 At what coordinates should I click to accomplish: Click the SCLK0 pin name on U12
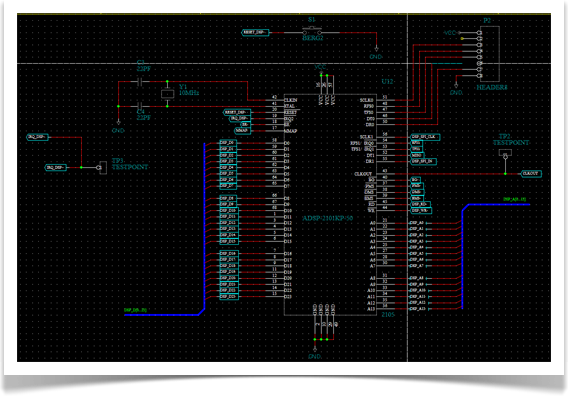tap(367, 100)
